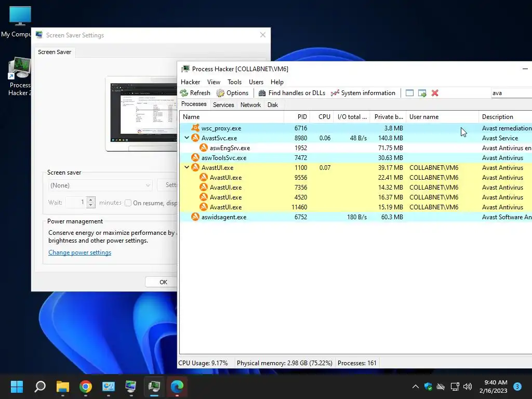Viewport: 532px width, 399px height.
Task: Decrease the Wait minutes spinner
Action: coord(90,205)
